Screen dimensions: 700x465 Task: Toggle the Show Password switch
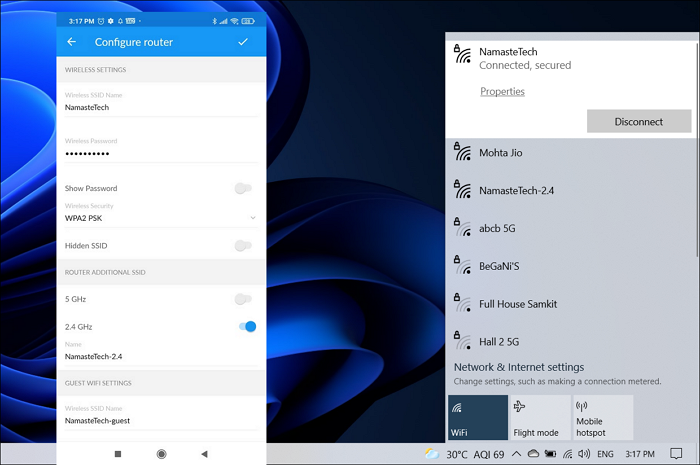click(243, 188)
